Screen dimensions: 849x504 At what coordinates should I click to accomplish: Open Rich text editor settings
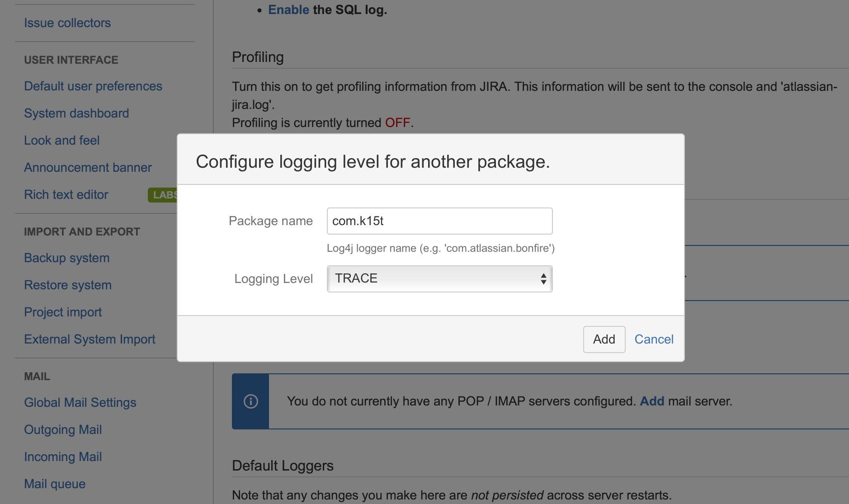pyautogui.click(x=66, y=194)
